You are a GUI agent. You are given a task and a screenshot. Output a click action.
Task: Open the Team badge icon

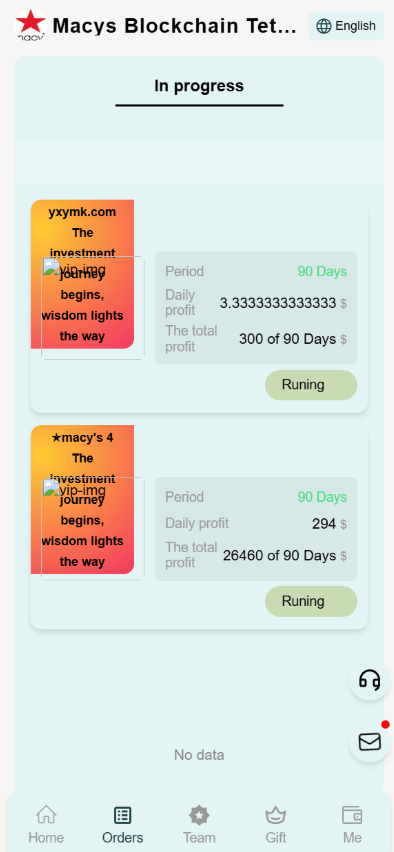coord(199,815)
